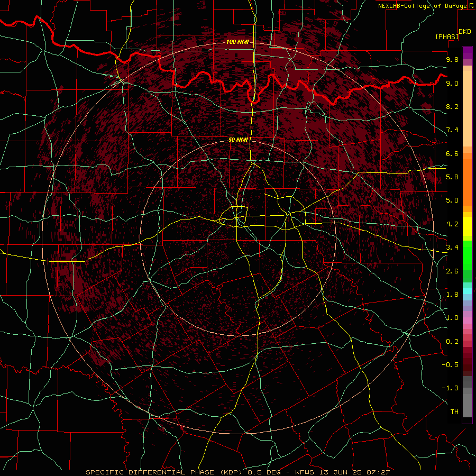
Task: Click the -0.5 value on the color scale
Action: tap(450, 365)
